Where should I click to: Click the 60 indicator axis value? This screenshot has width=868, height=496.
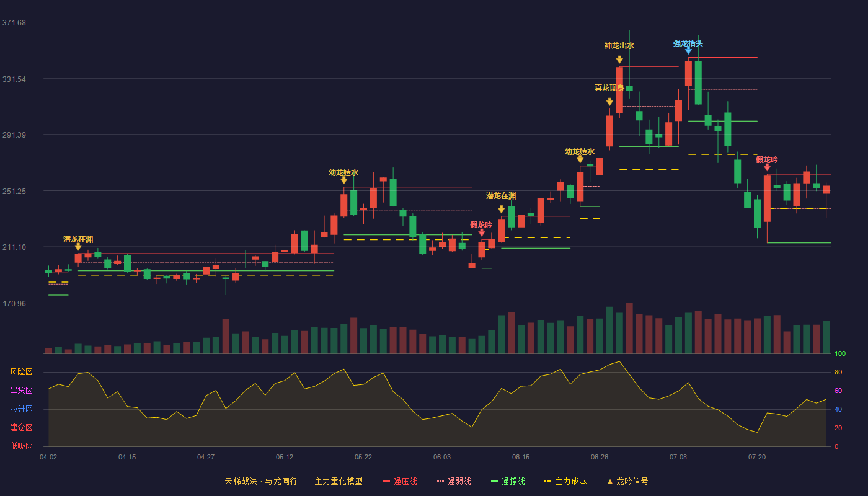838,391
